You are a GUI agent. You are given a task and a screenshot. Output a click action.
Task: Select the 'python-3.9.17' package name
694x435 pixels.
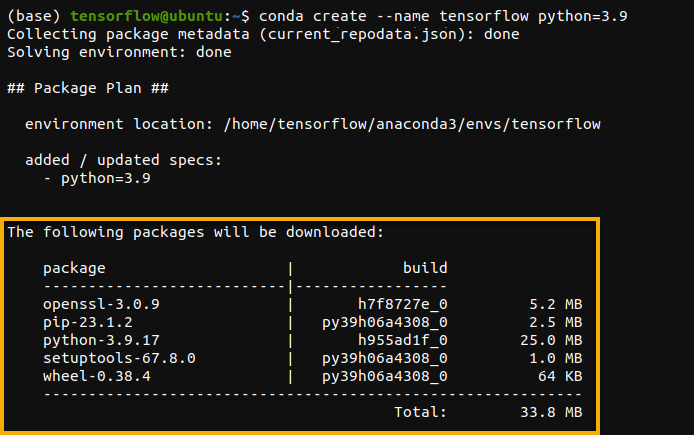pyautogui.click(x=101, y=340)
